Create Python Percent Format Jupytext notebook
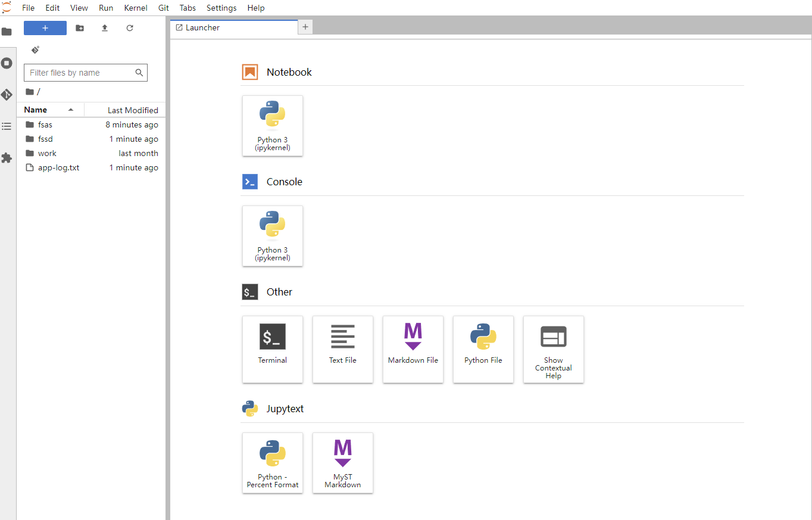 click(x=273, y=463)
